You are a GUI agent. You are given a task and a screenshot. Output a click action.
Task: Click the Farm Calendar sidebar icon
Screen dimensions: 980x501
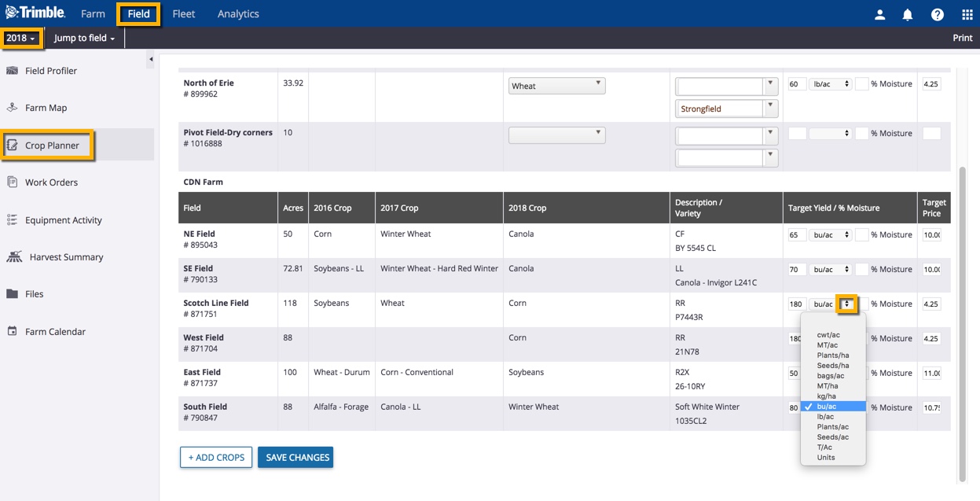click(x=12, y=332)
